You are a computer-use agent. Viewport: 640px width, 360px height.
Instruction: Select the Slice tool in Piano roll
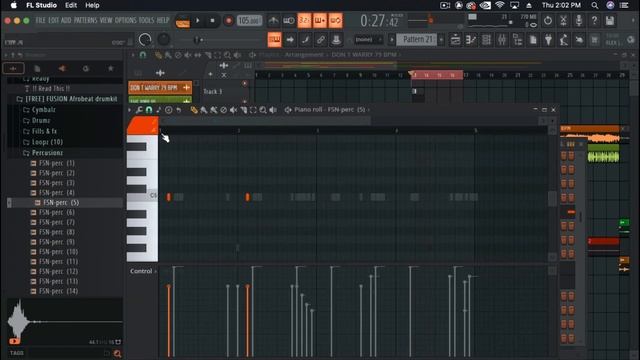pos(243,110)
